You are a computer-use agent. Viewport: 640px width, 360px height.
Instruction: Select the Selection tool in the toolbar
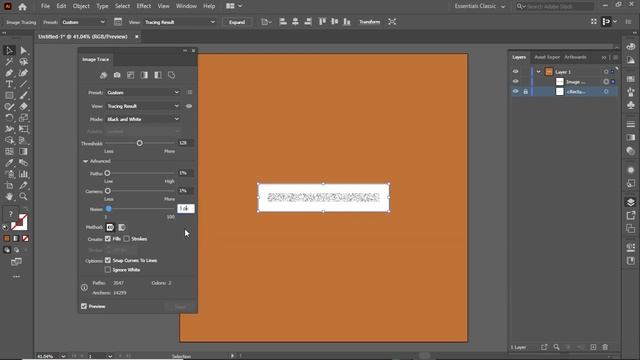click(9, 51)
